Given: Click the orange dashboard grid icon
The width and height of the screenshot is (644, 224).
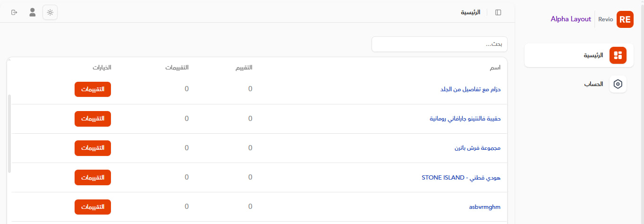Looking at the screenshot, I should [618, 55].
